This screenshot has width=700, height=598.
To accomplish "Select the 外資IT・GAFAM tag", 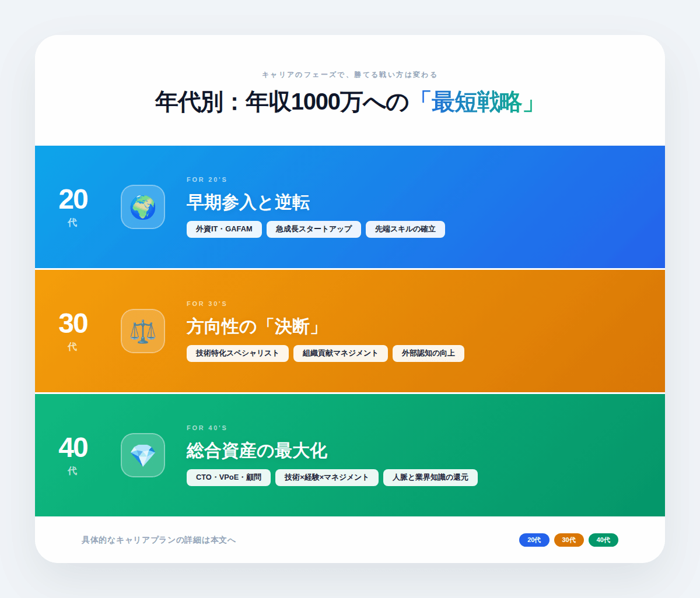I will (x=224, y=229).
